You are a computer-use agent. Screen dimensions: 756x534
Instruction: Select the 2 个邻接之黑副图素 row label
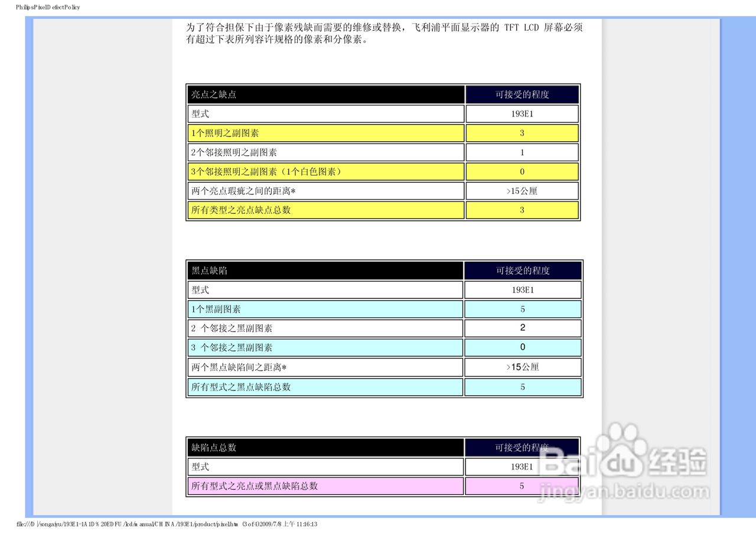325,328
